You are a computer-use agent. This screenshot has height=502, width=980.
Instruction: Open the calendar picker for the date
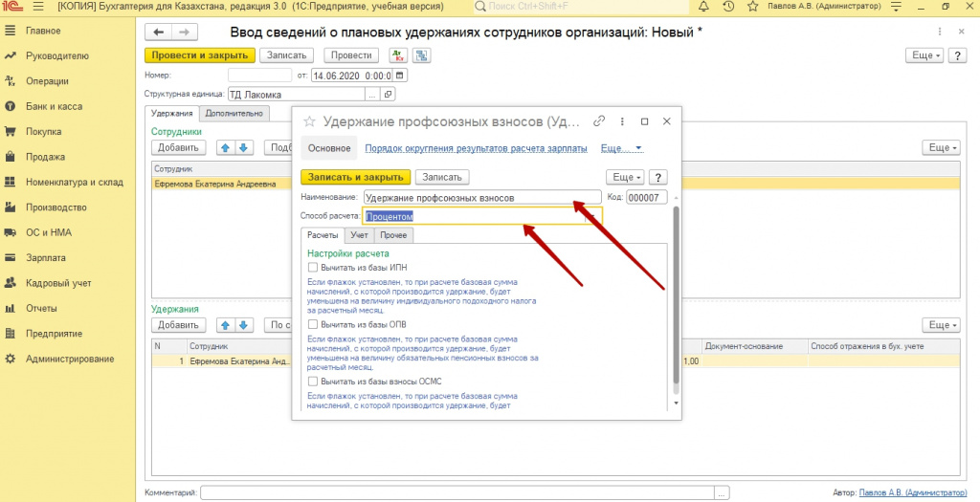click(400, 76)
